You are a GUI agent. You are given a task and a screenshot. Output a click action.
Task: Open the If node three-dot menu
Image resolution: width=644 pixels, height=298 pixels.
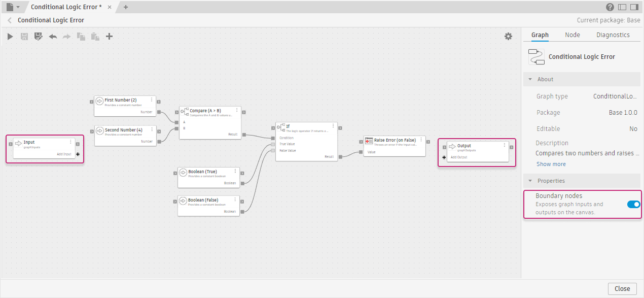pyautogui.click(x=333, y=126)
